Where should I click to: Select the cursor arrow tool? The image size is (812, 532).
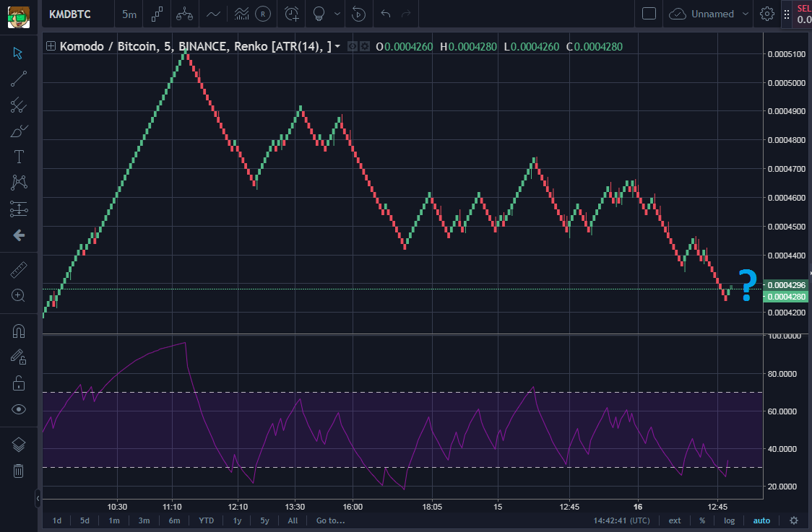18,53
